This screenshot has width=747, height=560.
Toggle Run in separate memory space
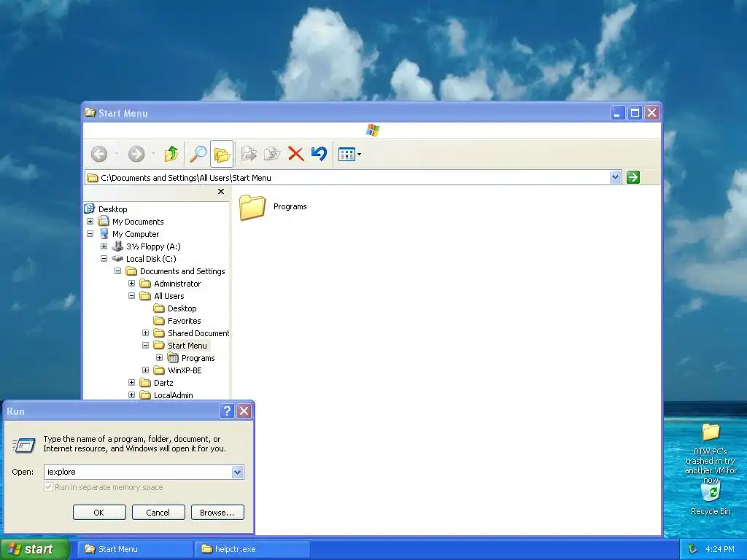(x=48, y=486)
